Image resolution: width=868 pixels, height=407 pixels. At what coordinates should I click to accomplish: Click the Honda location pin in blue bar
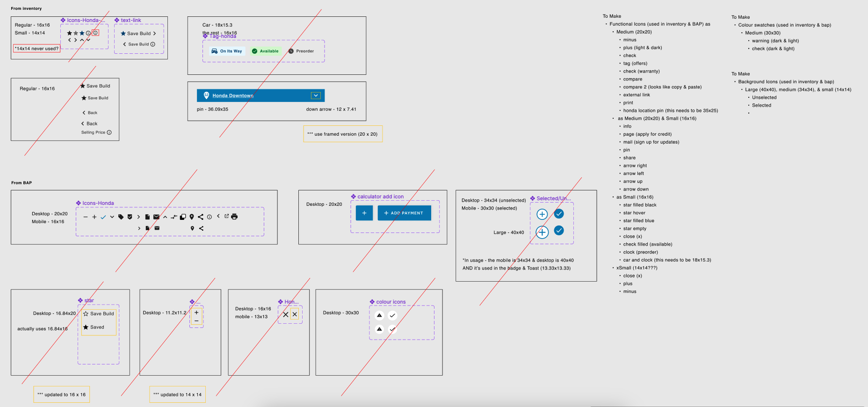(x=206, y=95)
